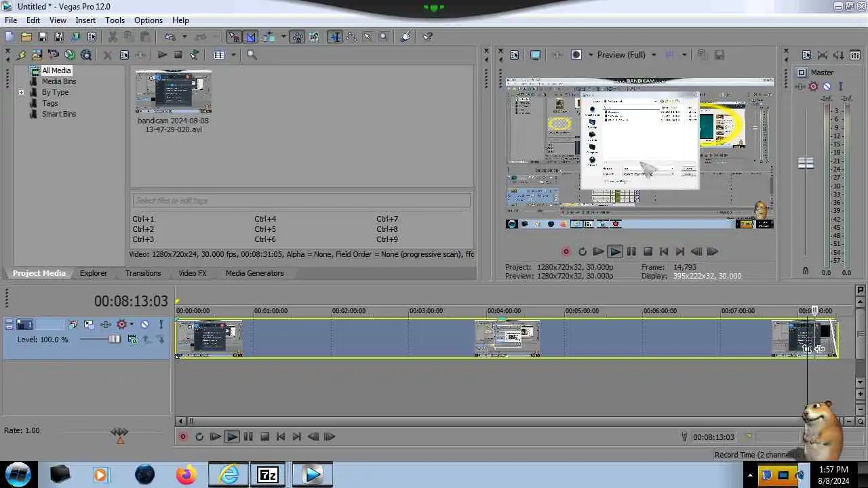The image size is (868, 488).
Task: Toggle Auto Ripple in the toolbar
Action: point(269,37)
